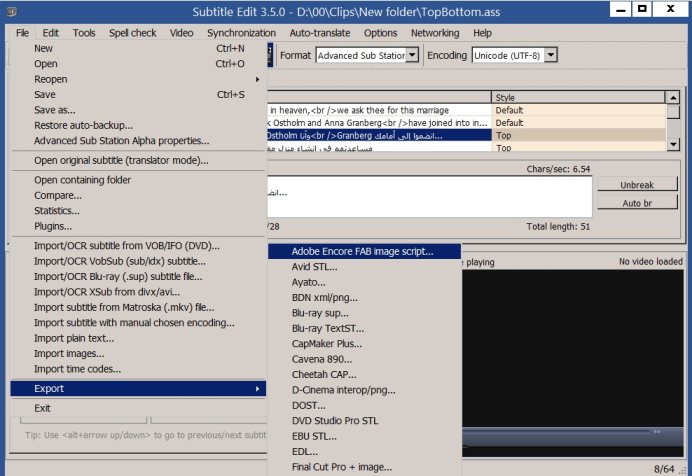The height and width of the screenshot is (476, 692).
Task: Open the Synchronization menu
Action: pos(241,33)
